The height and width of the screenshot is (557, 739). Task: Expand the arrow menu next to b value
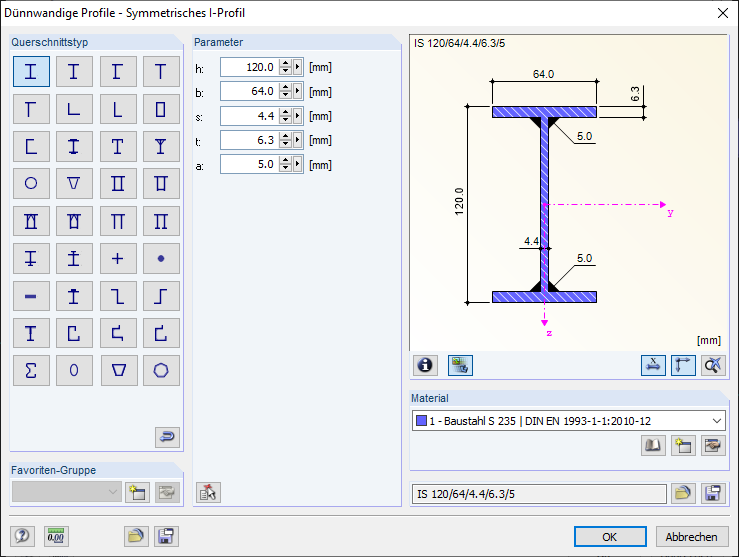(297, 91)
